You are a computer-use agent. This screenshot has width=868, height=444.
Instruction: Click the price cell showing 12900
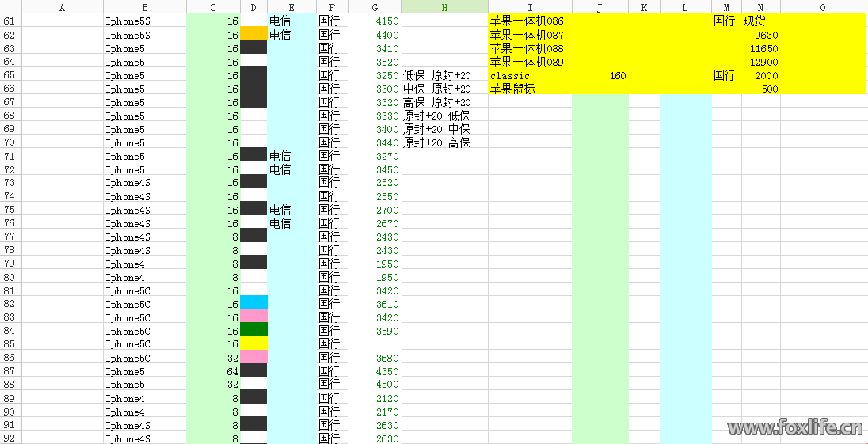point(761,63)
